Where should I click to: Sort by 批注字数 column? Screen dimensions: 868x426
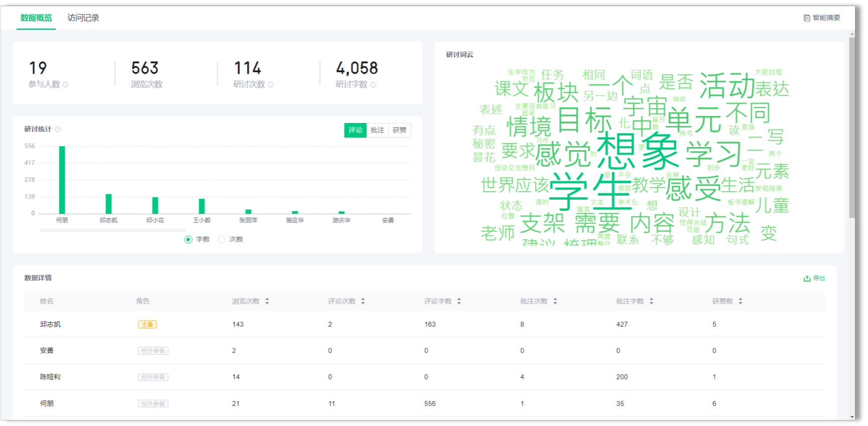point(651,301)
